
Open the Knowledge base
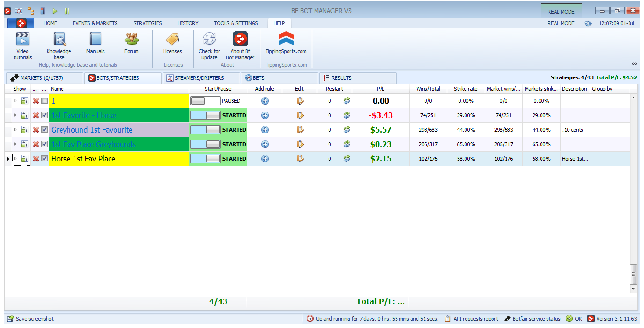click(59, 46)
